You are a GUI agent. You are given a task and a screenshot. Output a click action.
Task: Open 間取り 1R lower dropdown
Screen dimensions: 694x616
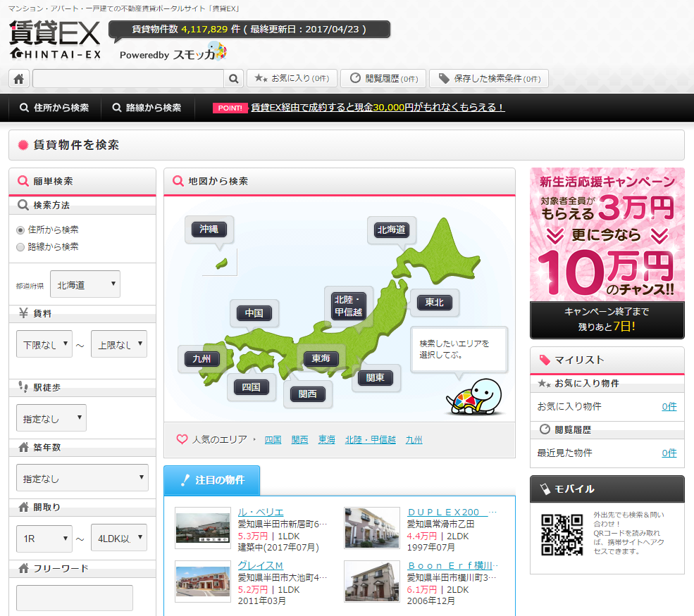coord(44,538)
